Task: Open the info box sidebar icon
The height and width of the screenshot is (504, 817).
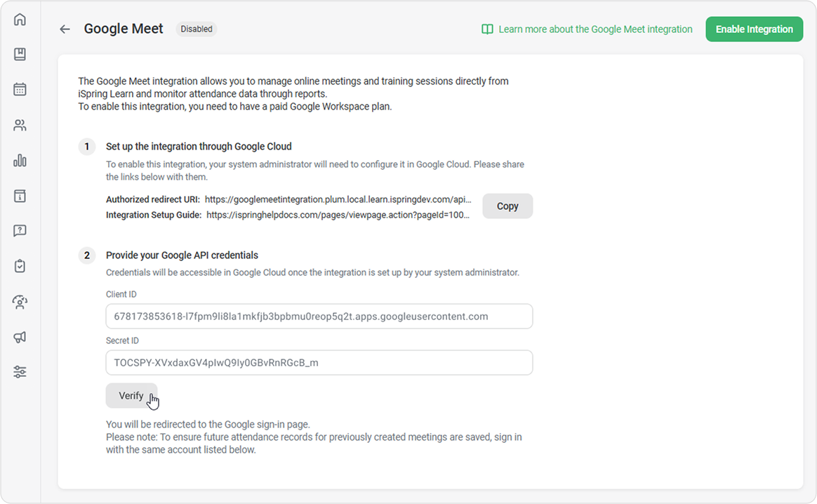Action: click(x=20, y=196)
